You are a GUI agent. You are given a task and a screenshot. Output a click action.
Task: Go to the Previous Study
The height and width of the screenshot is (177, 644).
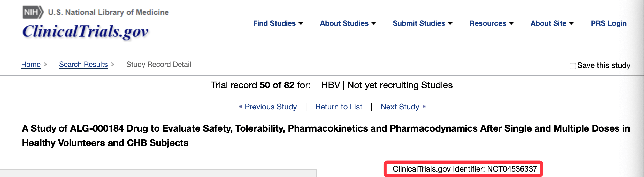pyautogui.click(x=271, y=107)
